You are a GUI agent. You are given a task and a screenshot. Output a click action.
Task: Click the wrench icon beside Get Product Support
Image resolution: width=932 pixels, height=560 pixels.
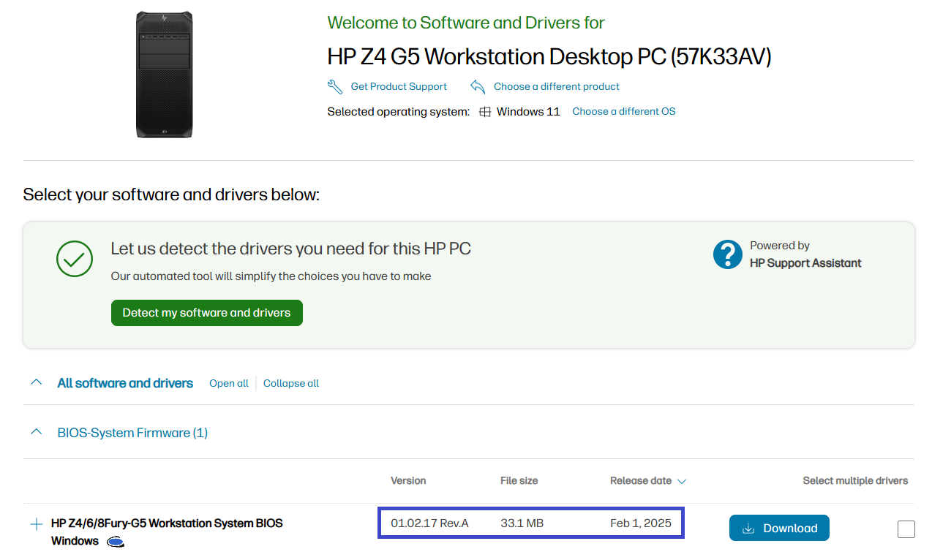[x=335, y=86]
